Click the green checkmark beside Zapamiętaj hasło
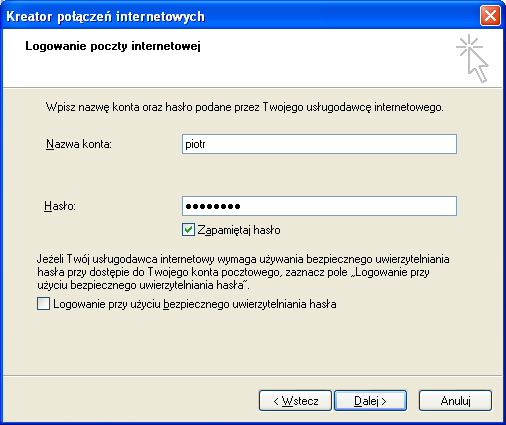Image resolution: width=506 pixels, height=425 pixels. point(188,230)
